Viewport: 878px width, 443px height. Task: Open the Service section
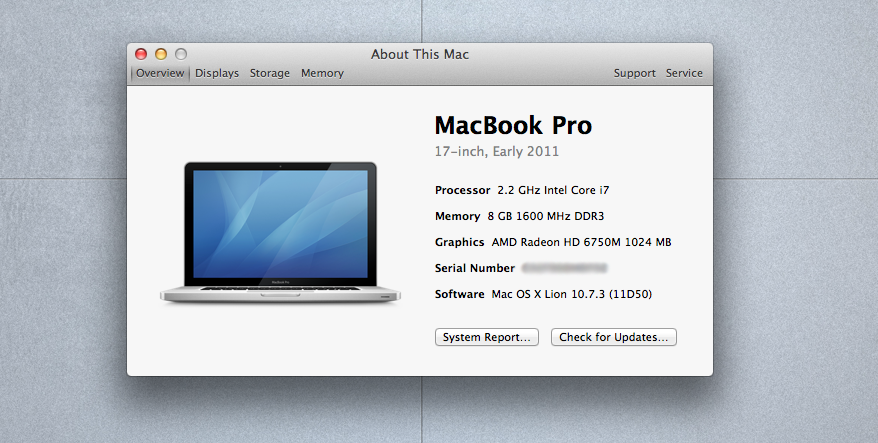click(x=684, y=73)
